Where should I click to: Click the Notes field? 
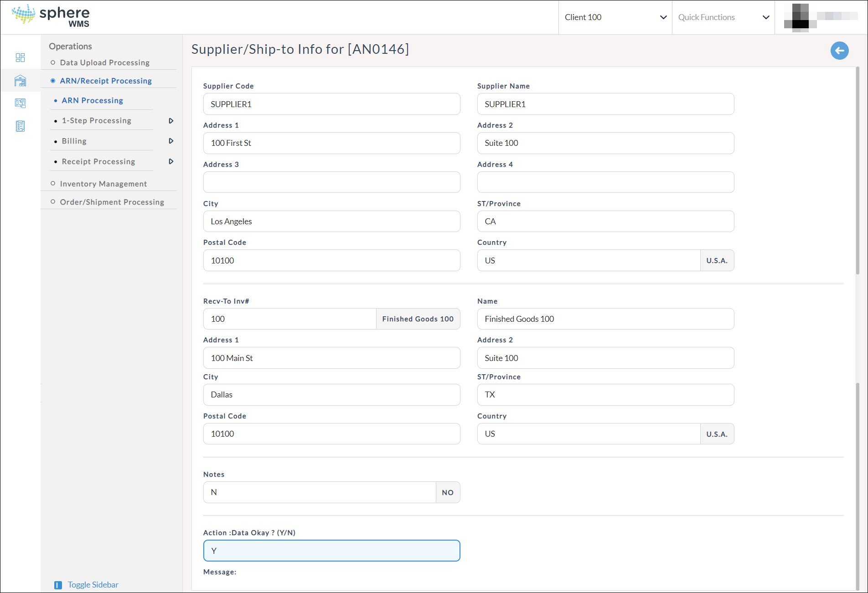320,492
